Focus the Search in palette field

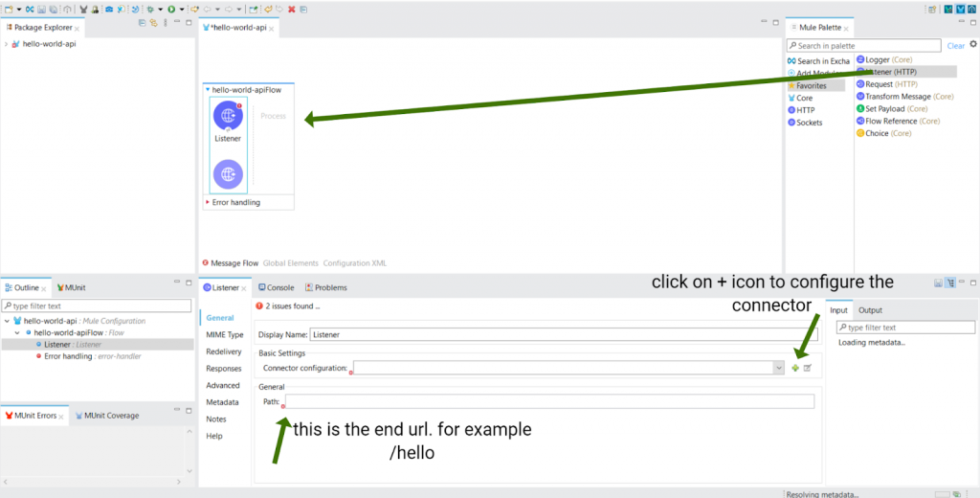pos(864,46)
